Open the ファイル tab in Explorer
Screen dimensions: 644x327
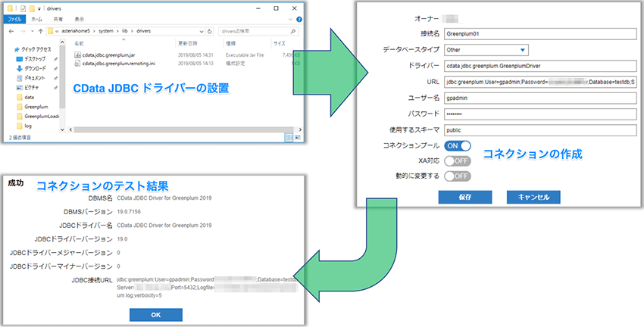tap(14, 19)
